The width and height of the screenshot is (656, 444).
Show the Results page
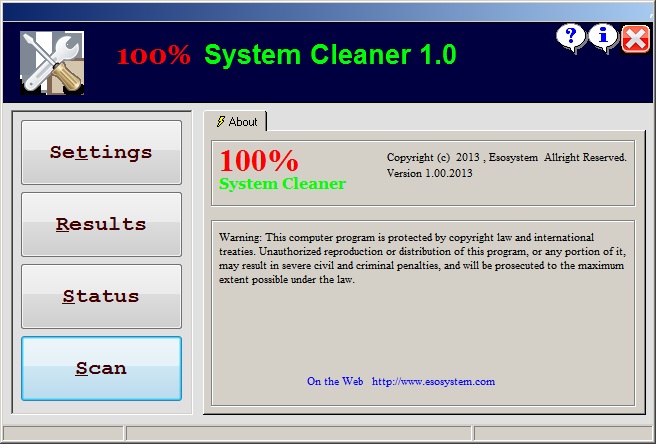(101, 224)
